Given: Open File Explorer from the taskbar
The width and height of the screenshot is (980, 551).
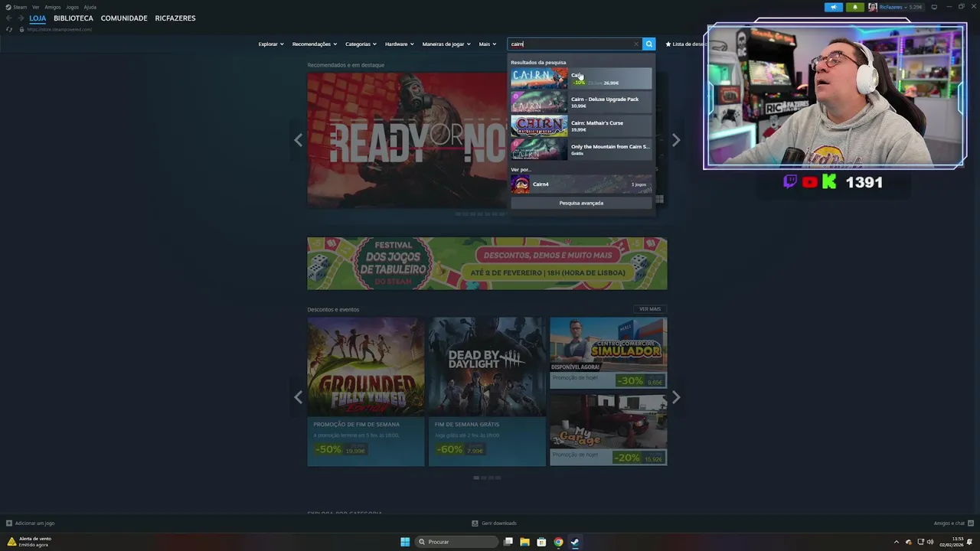Looking at the screenshot, I should [x=524, y=542].
